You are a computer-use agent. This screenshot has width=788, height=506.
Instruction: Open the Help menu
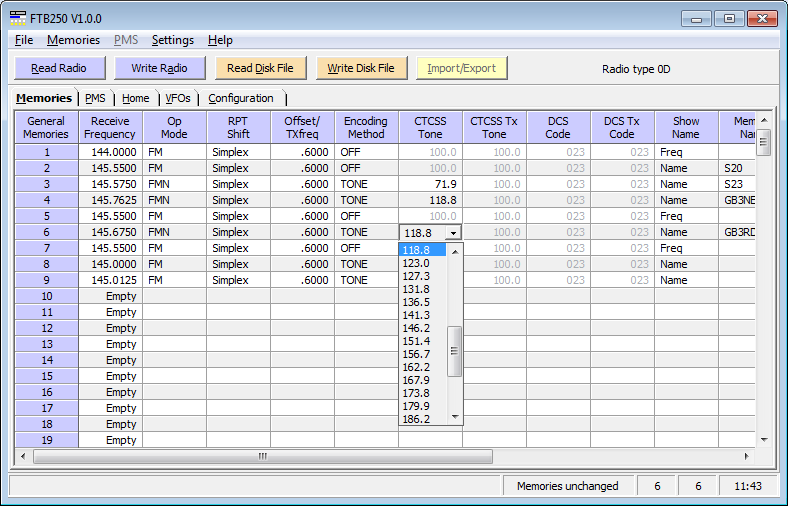point(220,40)
